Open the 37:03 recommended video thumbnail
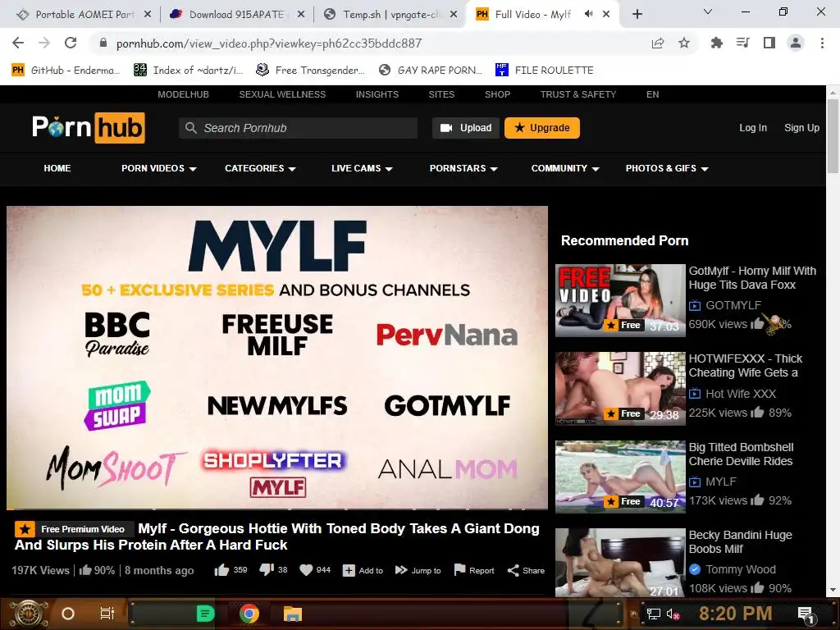The height and width of the screenshot is (630, 840). [x=620, y=300]
